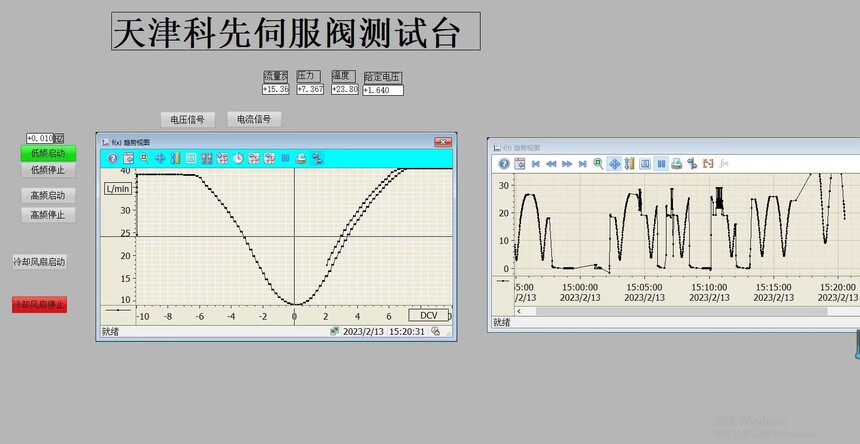This screenshot has height=444, width=860.
Task: Stop low frequency with 低频停止 button
Action: [x=48, y=170]
